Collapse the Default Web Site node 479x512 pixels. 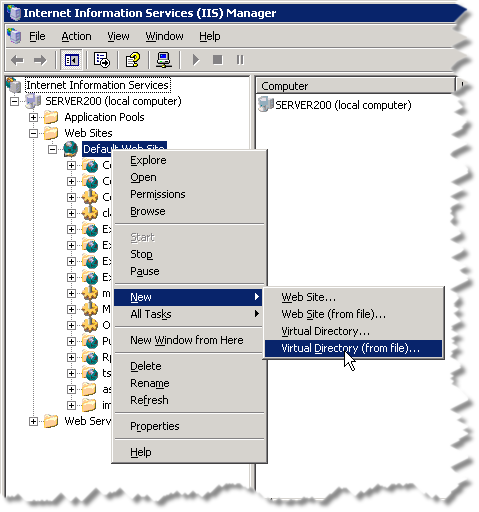(x=52, y=149)
